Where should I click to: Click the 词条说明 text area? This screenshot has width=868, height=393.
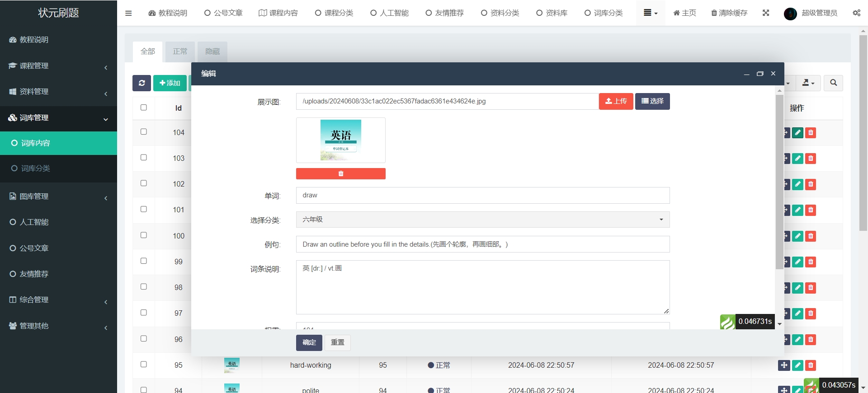click(483, 287)
